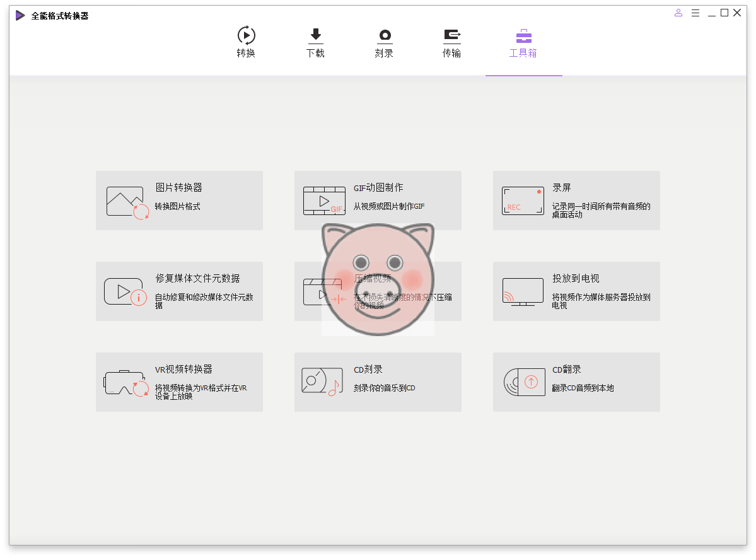Click the text 翻录CD音频到本地
This screenshot has height=560, width=756.
point(583,388)
